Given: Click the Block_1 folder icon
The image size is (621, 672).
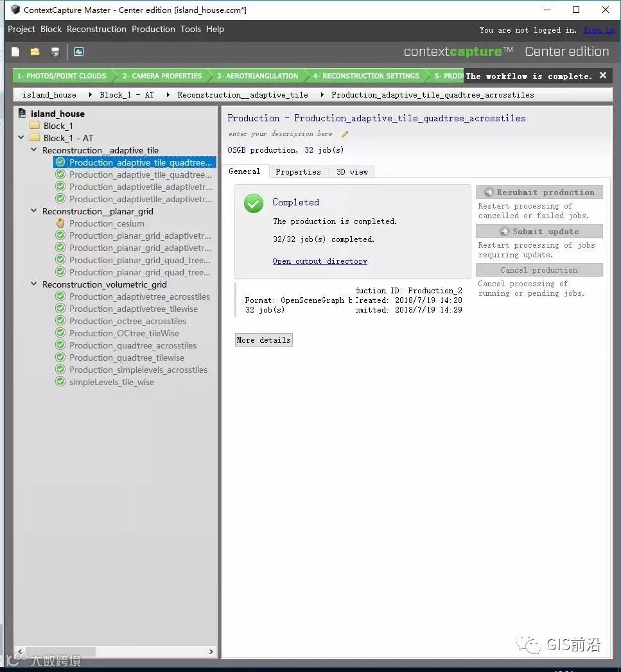Looking at the screenshot, I should tap(35, 126).
